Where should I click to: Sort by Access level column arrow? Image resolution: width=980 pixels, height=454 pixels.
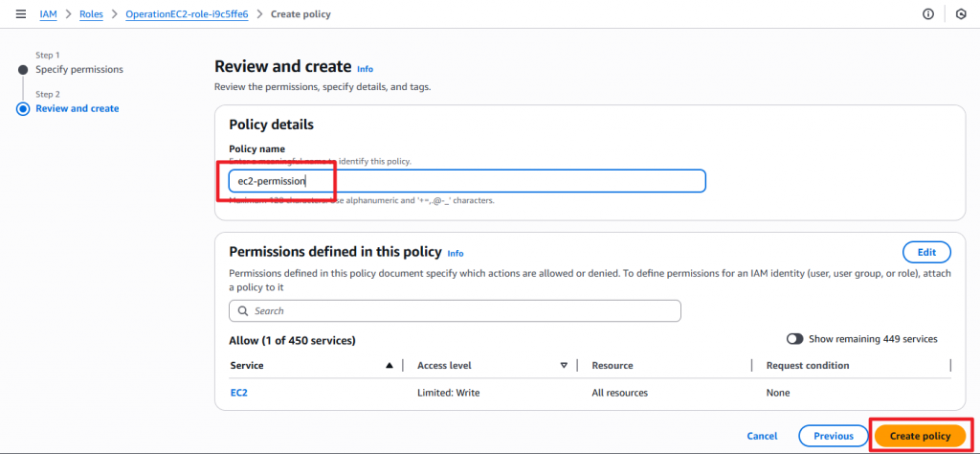point(564,365)
